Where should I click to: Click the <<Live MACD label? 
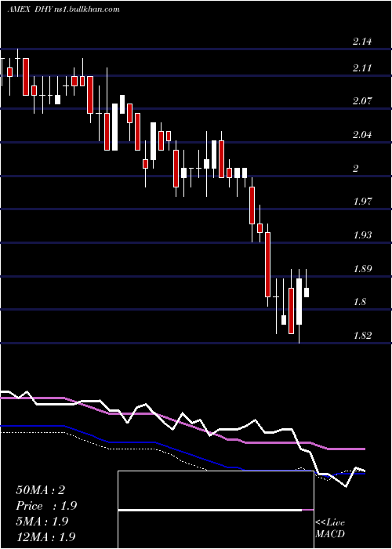click(x=330, y=529)
